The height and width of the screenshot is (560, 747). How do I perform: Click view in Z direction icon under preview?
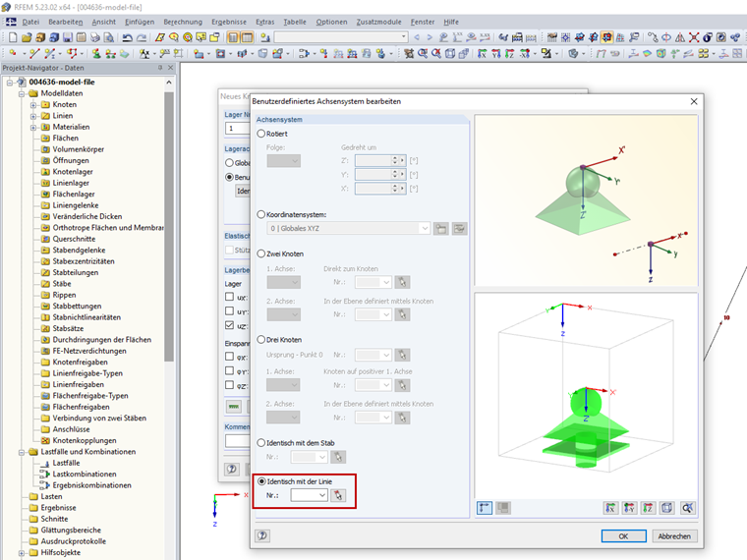[648, 508]
